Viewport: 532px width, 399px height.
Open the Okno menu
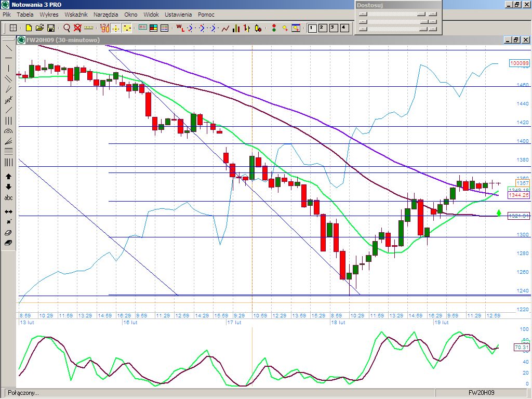click(130, 15)
